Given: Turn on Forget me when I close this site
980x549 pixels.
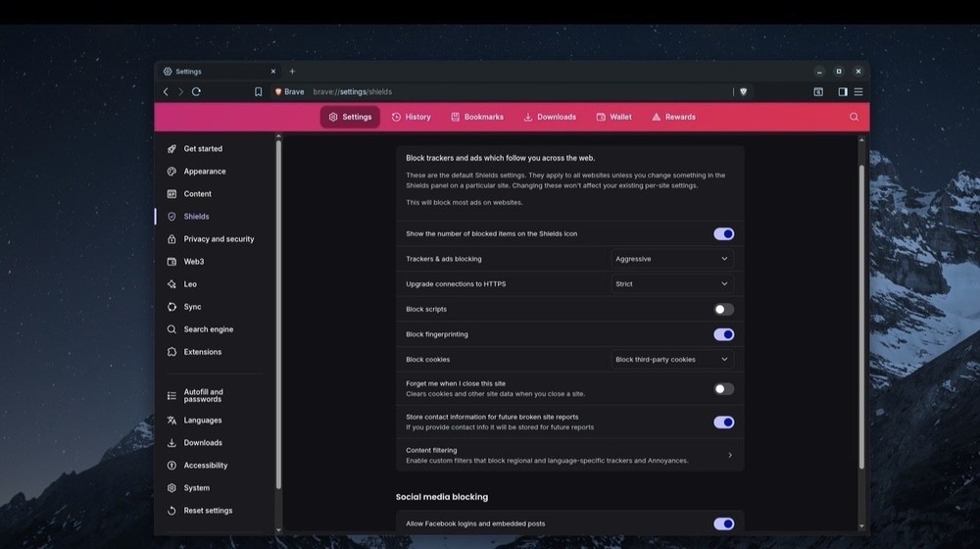Looking at the screenshot, I should pos(723,389).
